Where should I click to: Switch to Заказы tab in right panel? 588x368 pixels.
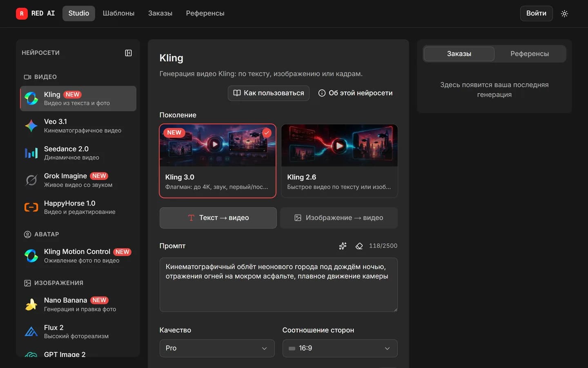pos(459,54)
